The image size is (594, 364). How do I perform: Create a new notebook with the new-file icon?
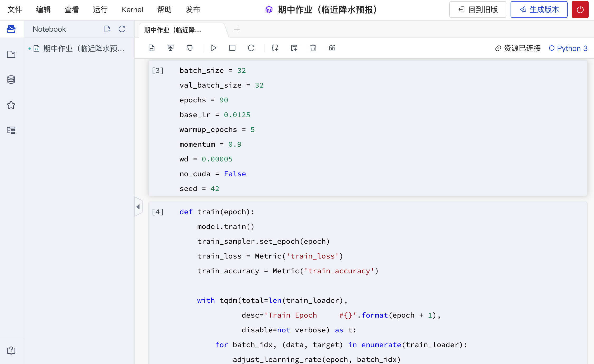[107, 29]
